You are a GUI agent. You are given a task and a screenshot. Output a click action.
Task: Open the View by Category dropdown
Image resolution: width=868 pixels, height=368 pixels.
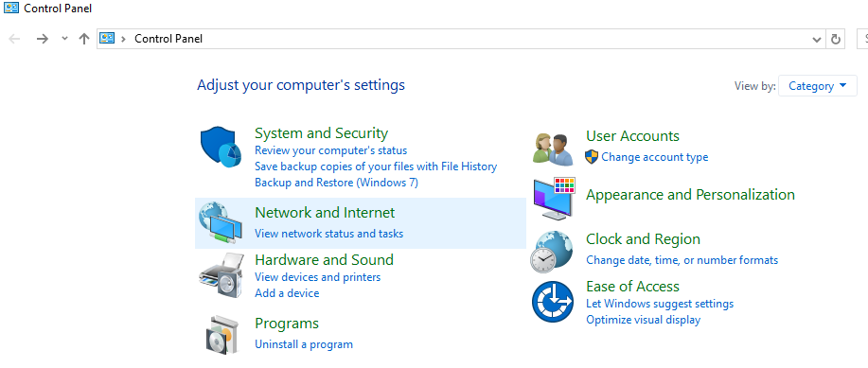click(x=818, y=86)
